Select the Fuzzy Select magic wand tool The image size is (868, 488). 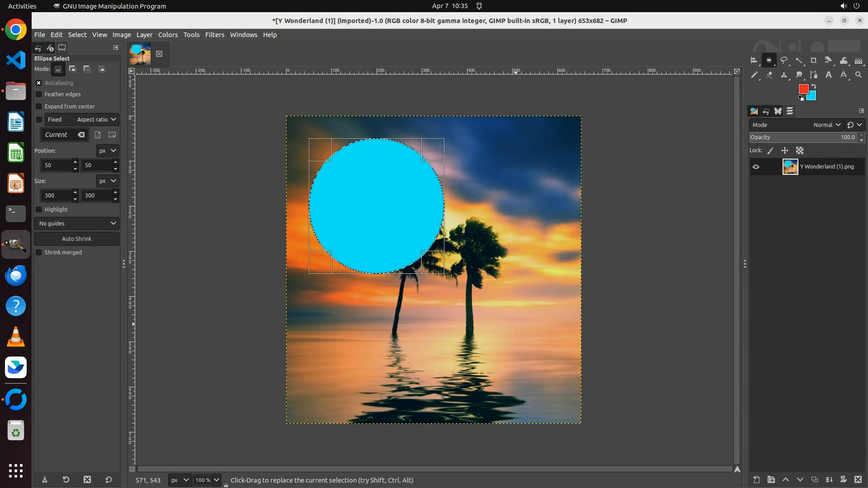(799, 61)
